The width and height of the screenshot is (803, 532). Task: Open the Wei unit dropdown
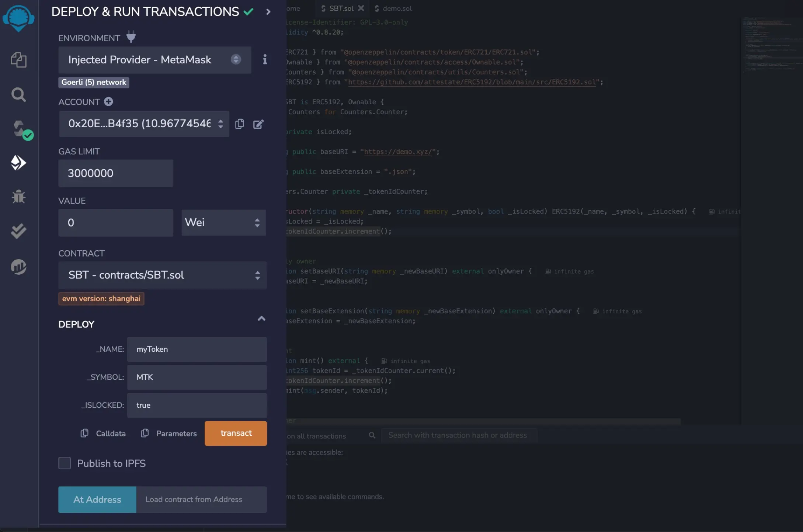[x=223, y=222]
